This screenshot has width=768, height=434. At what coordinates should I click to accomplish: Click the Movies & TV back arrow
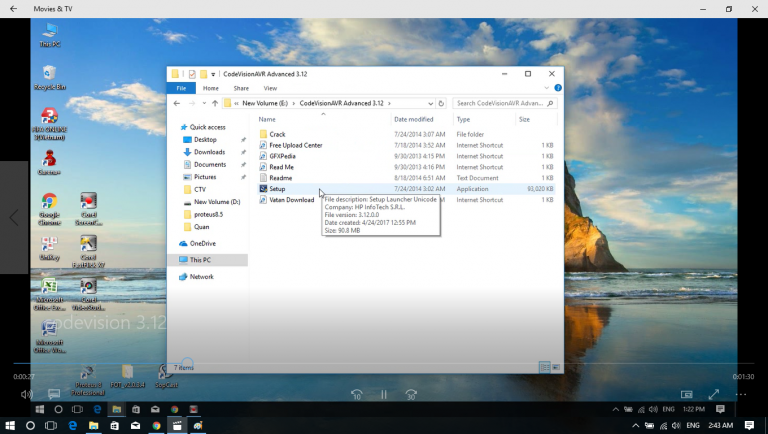[x=13, y=9]
